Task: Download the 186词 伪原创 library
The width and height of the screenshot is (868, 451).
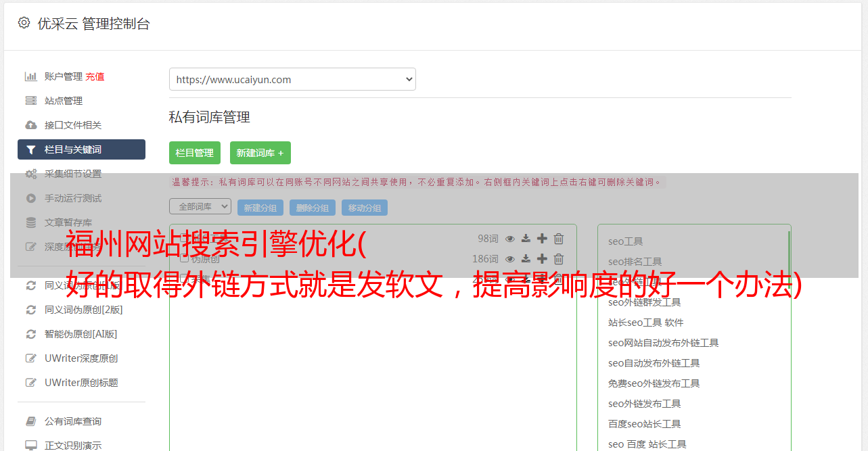Action: pyautogui.click(x=526, y=259)
